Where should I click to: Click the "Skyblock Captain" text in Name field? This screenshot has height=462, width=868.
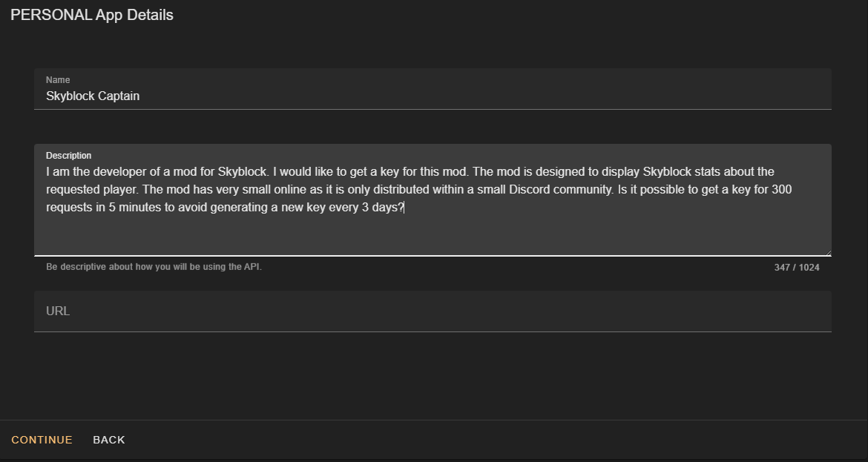93,96
